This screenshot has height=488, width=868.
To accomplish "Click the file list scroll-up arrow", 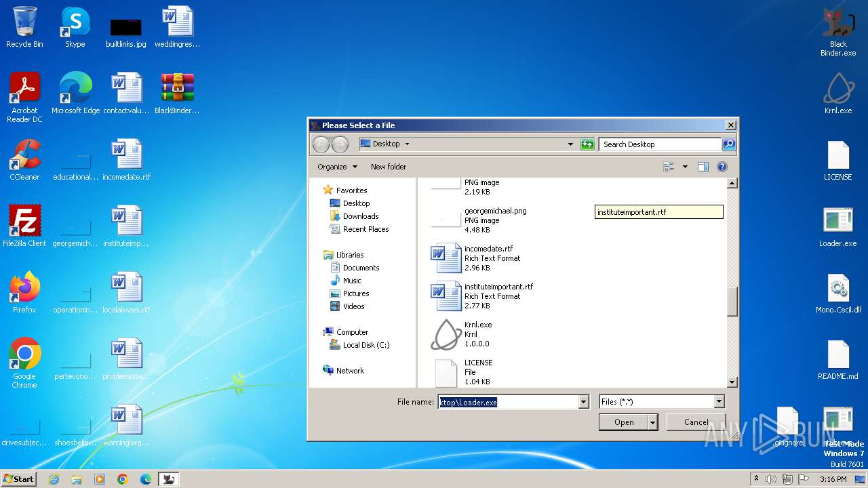I will coord(732,183).
